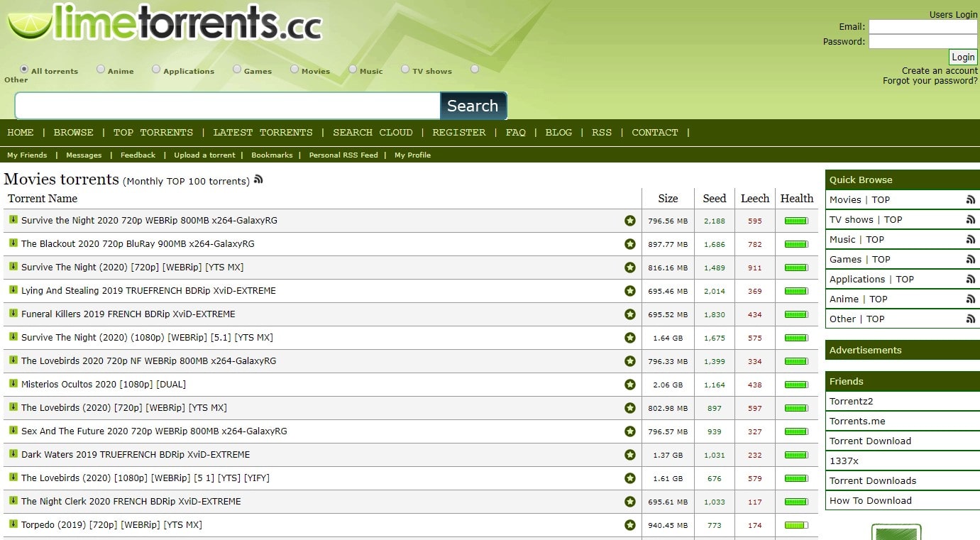Select the Anime search category radio
The width and height of the screenshot is (980, 540).
point(101,69)
